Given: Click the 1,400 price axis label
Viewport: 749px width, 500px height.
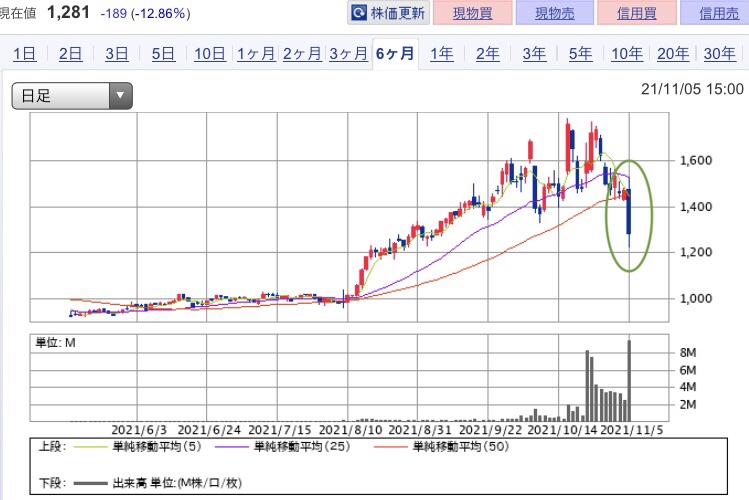Looking at the screenshot, I should [696, 207].
